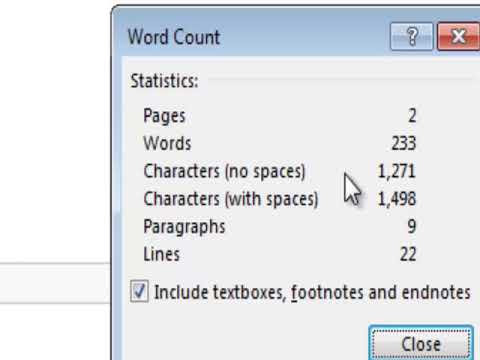Click the Paragraphs label
The image size is (480, 360).
pyautogui.click(x=184, y=227)
